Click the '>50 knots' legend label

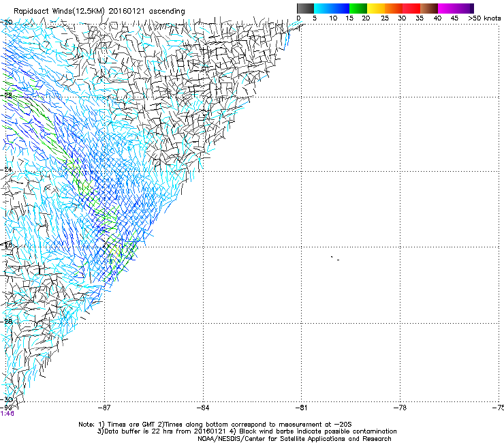484,18
